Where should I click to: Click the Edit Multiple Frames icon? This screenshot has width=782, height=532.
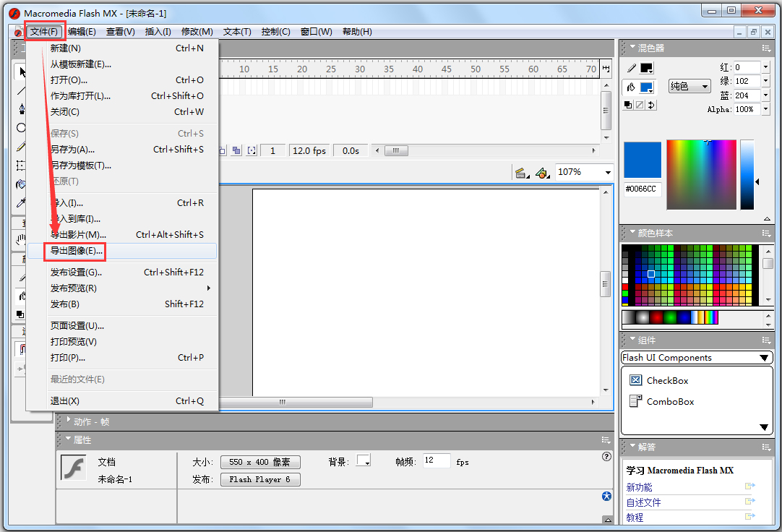click(236, 150)
